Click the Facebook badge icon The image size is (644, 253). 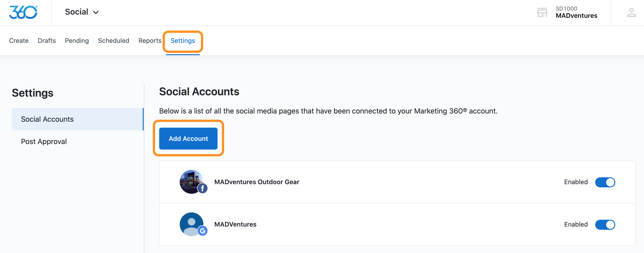[x=203, y=188]
